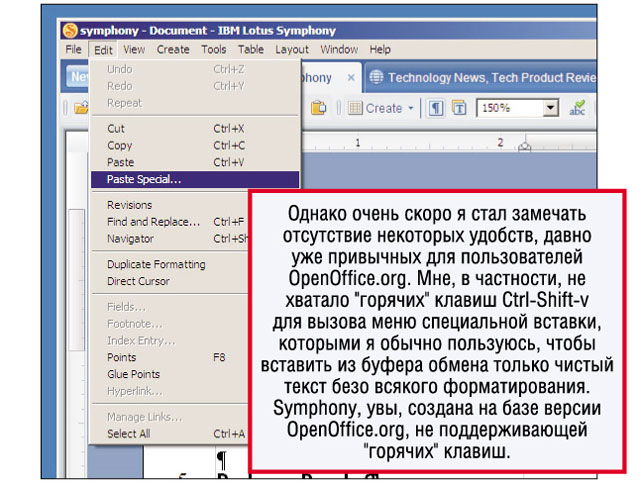
Task: Choose Select All entry
Action: [170, 434]
